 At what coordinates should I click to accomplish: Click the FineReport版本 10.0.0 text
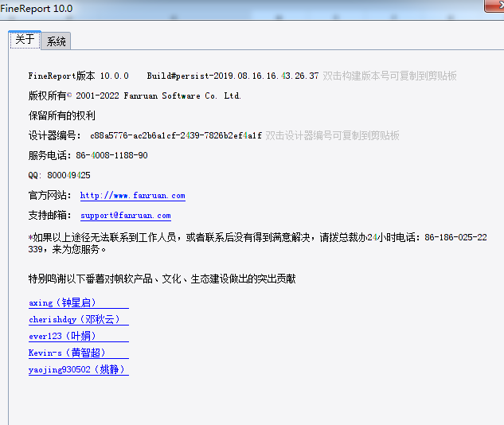coord(79,76)
